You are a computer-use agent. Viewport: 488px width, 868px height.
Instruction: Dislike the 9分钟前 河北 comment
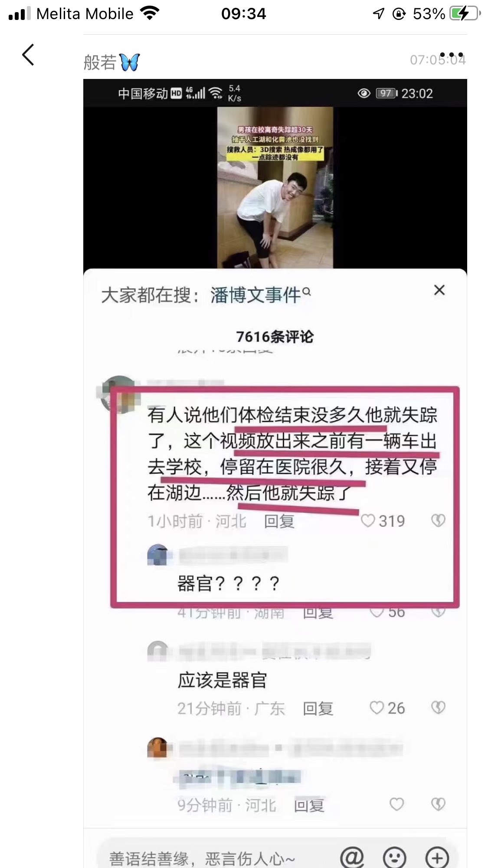tap(438, 804)
